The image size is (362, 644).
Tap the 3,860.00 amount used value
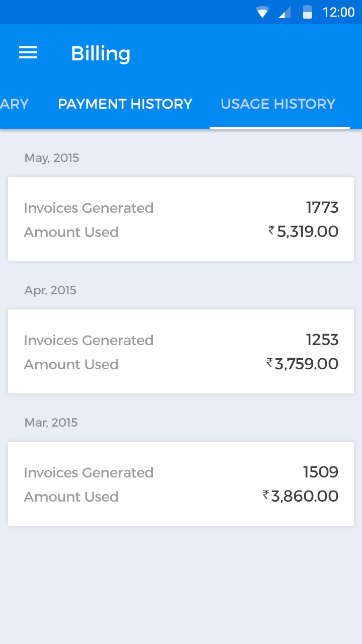point(305,497)
